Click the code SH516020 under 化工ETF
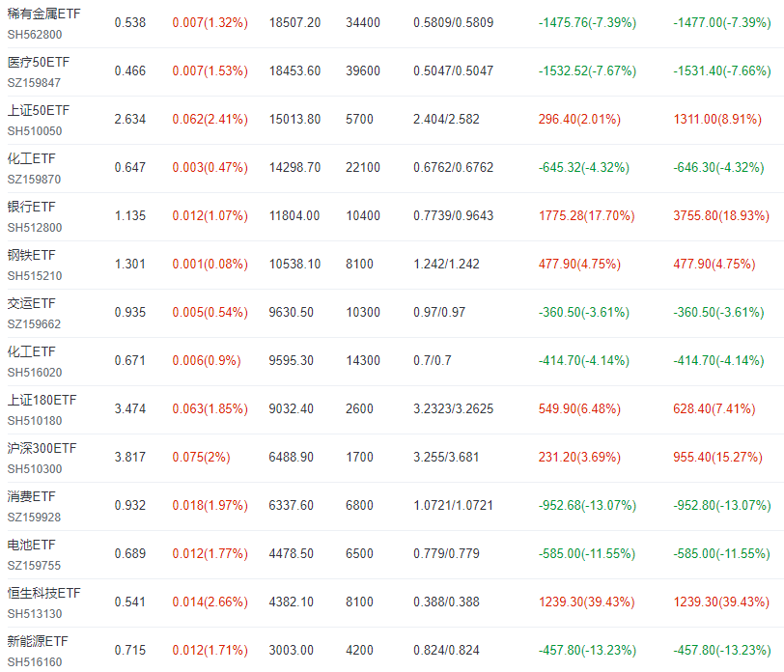The height and width of the screenshot is (672, 784). click(35, 373)
